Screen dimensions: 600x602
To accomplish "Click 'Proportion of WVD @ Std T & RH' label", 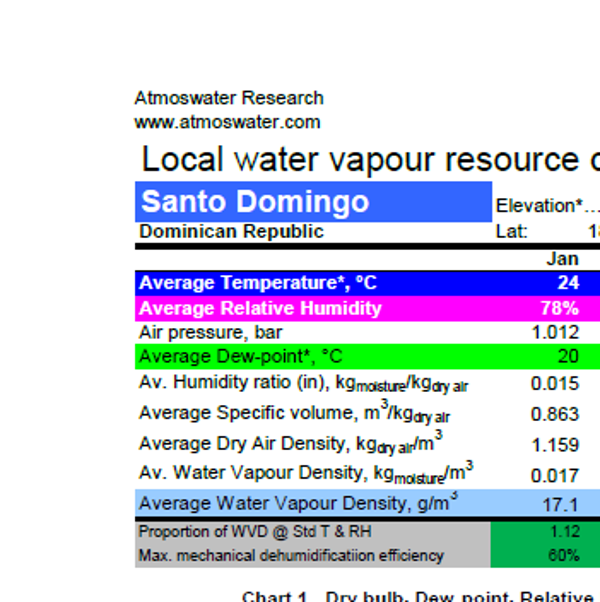I will pyautogui.click(x=255, y=532).
